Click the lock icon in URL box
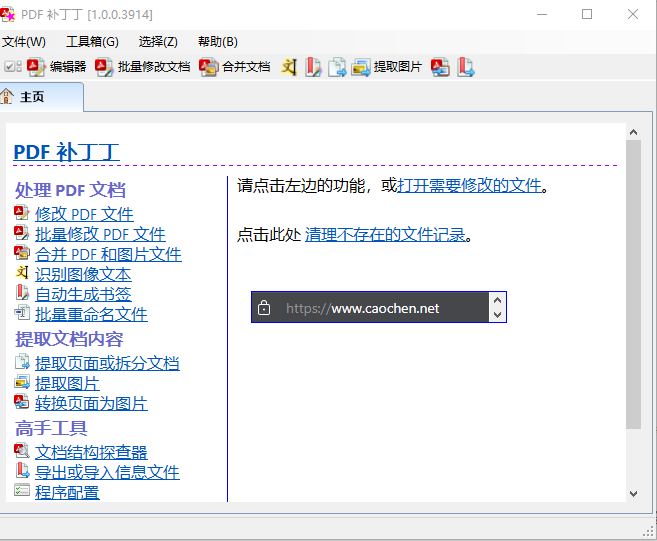The width and height of the screenshot is (657, 541). 264,308
